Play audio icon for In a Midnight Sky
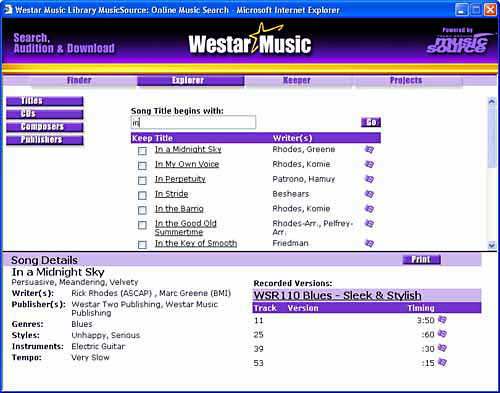This screenshot has height=393, width=500. coord(369,149)
